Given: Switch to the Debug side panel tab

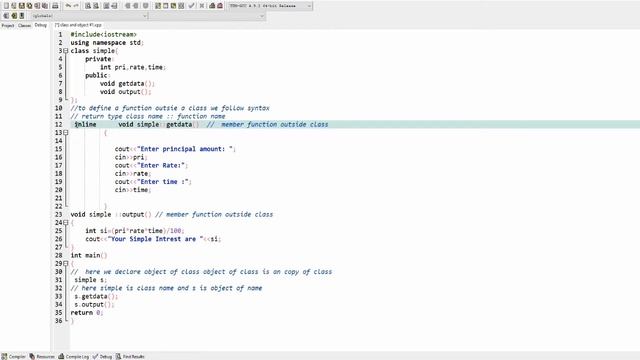Looking at the screenshot, I should pyautogui.click(x=40, y=25).
